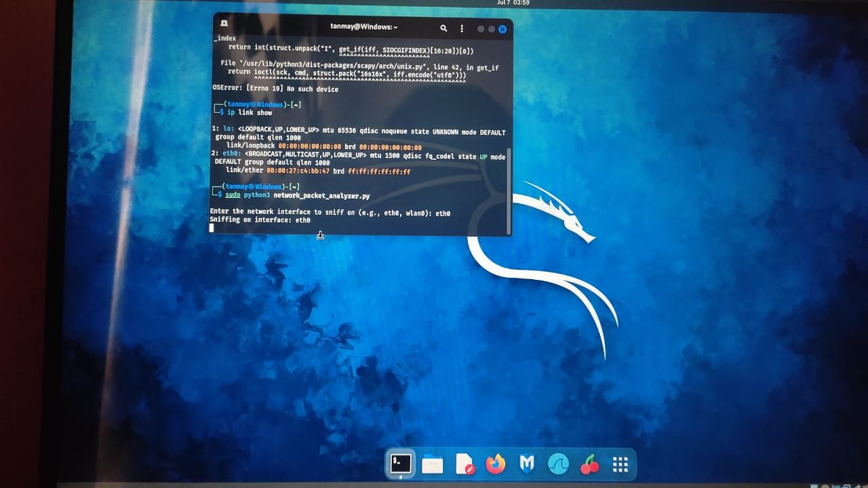This screenshot has width=868, height=488.
Task: Close the terminal with the blue button
Action: click(x=502, y=28)
